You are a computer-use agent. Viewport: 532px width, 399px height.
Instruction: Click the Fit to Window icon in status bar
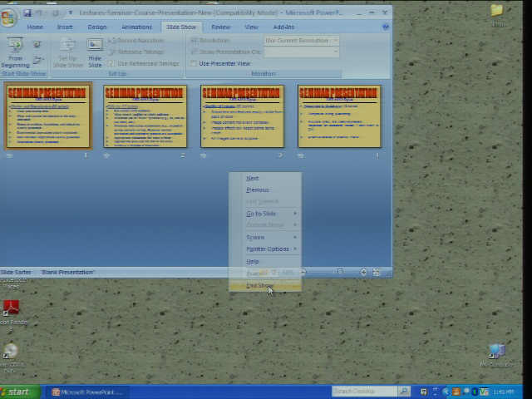376,272
